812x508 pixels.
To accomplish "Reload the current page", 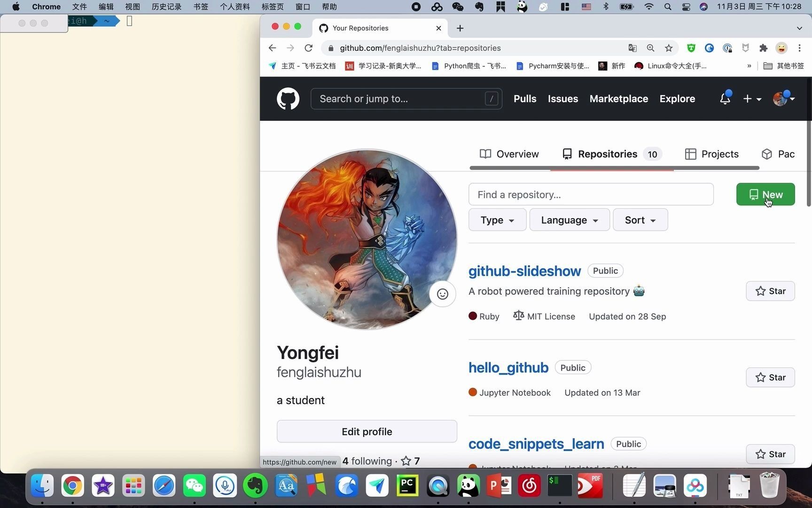I will [308, 48].
